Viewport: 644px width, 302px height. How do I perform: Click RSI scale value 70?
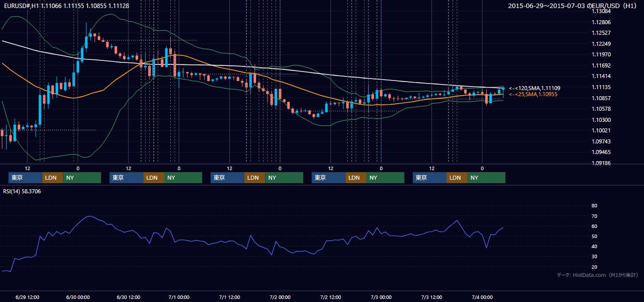(594, 216)
